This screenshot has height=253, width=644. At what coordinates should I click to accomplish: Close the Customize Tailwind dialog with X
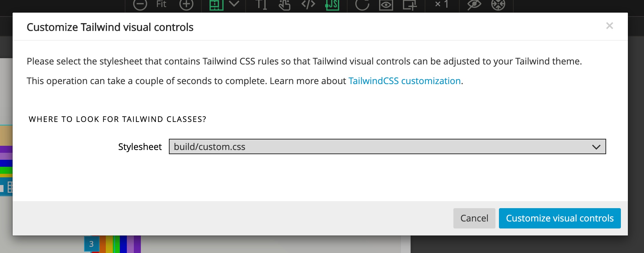point(609,26)
